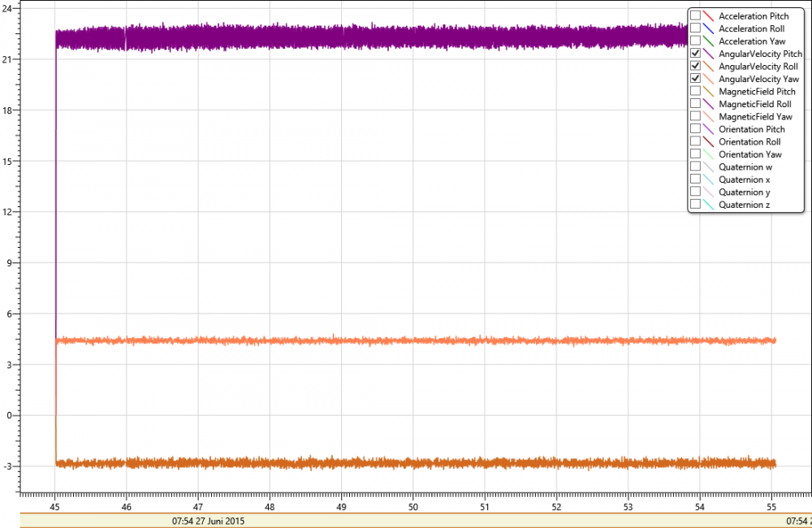Viewport: 812px width, 528px height.
Task: Click the 50 tick on time axis
Action: click(412, 505)
